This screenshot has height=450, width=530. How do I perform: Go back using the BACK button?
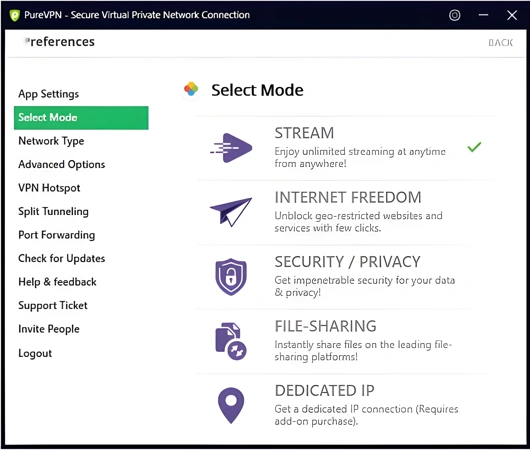(x=501, y=43)
